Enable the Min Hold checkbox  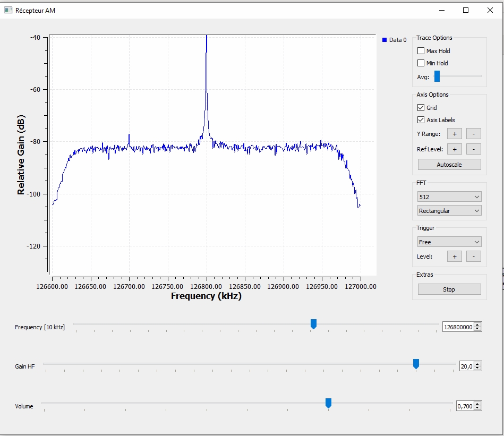421,63
